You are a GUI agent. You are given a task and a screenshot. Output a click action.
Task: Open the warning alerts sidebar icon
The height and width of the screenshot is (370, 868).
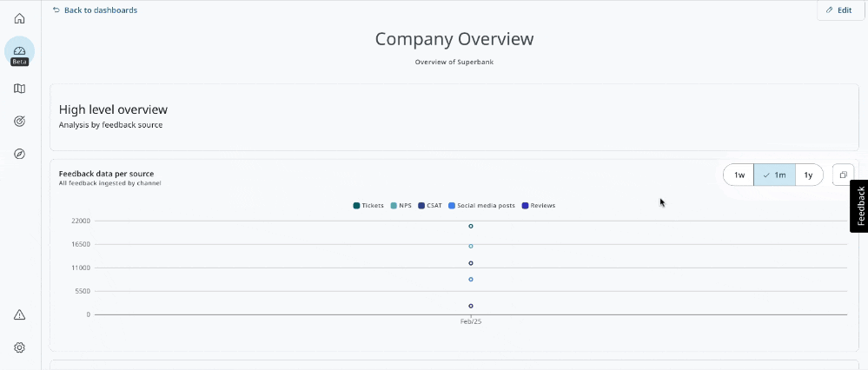19,314
